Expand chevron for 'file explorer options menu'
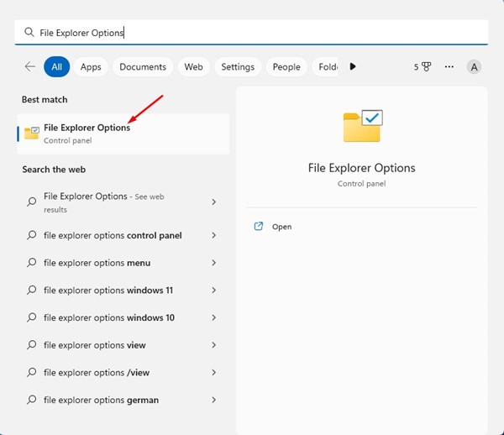Image resolution: width=504 pixels, height=435 pixels. [214, 264]
